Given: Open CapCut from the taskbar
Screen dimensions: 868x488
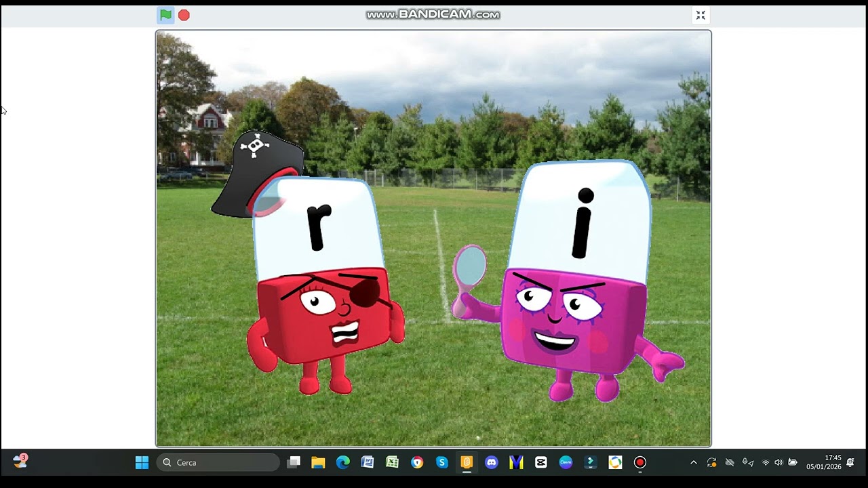Looking at the screenshot, I should (x=541, y=462).
